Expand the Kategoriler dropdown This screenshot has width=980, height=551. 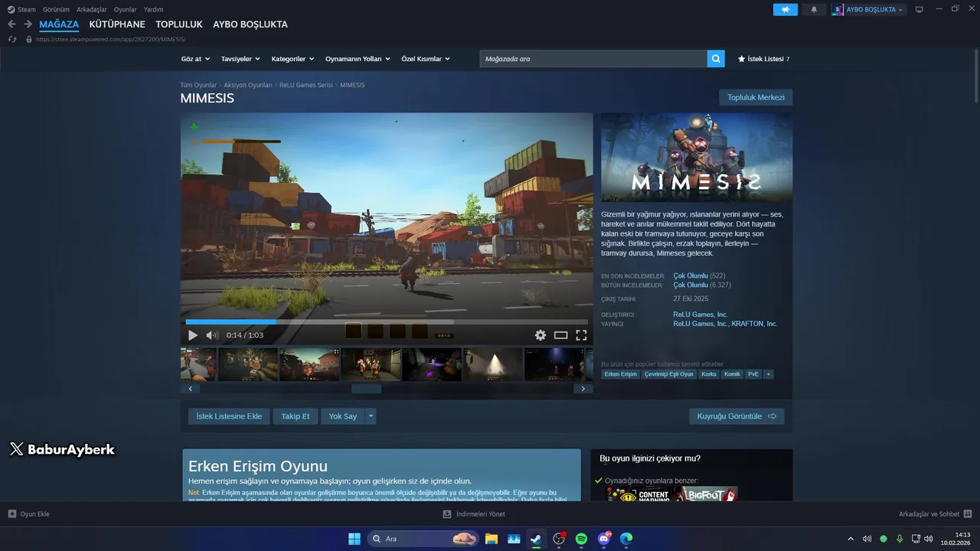pyautogui.click(x=292, y=59)
